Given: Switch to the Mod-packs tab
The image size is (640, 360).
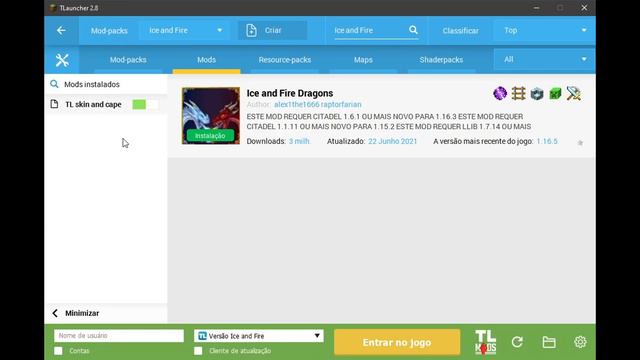Looking at the screenshot, I should coord(128,60).
